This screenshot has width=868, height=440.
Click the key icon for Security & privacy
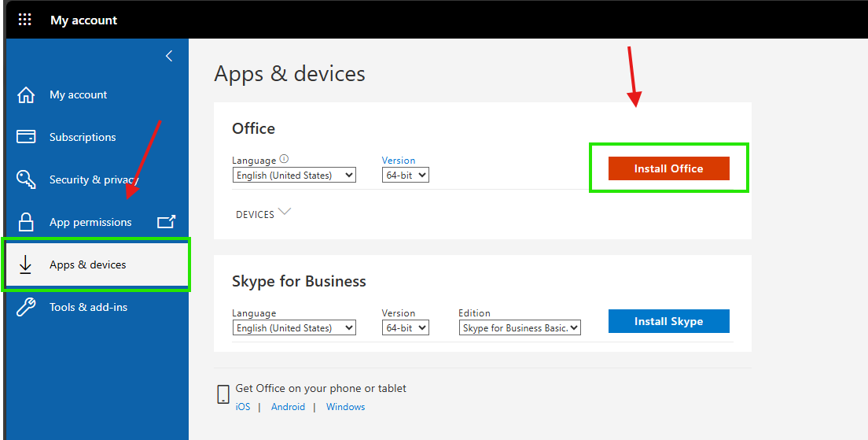tap(26, 179)
